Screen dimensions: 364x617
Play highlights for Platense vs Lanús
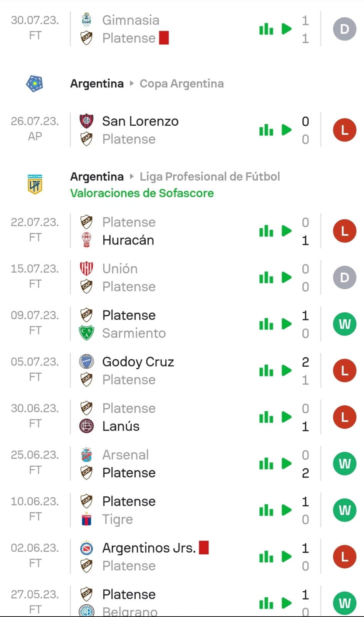287,417
